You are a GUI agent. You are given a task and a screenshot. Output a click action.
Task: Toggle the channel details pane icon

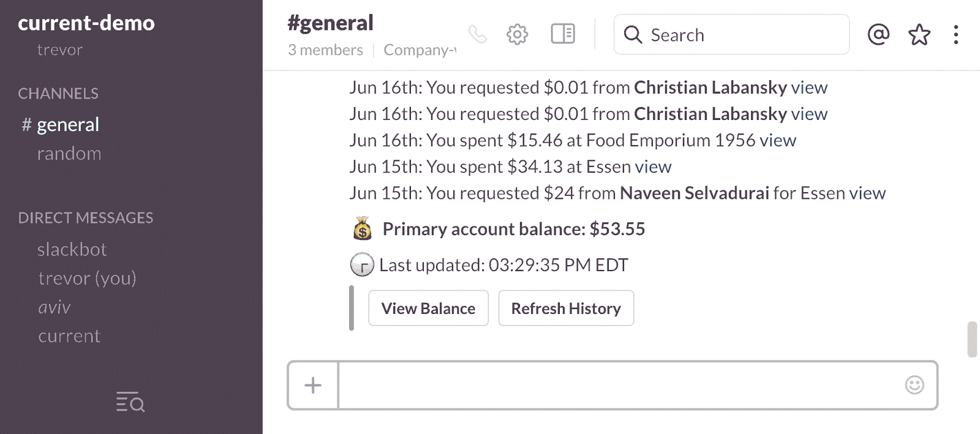click(x=562, y=34)
